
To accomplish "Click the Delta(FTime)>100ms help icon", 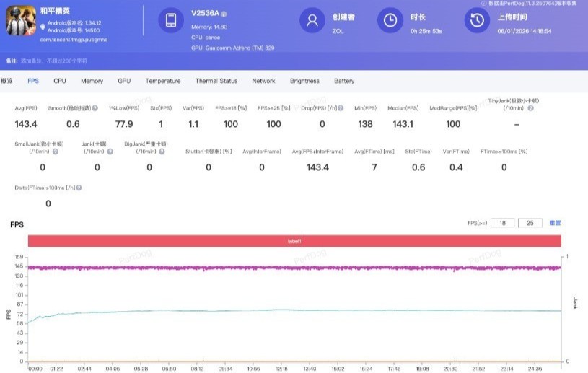I will [79, 188].
